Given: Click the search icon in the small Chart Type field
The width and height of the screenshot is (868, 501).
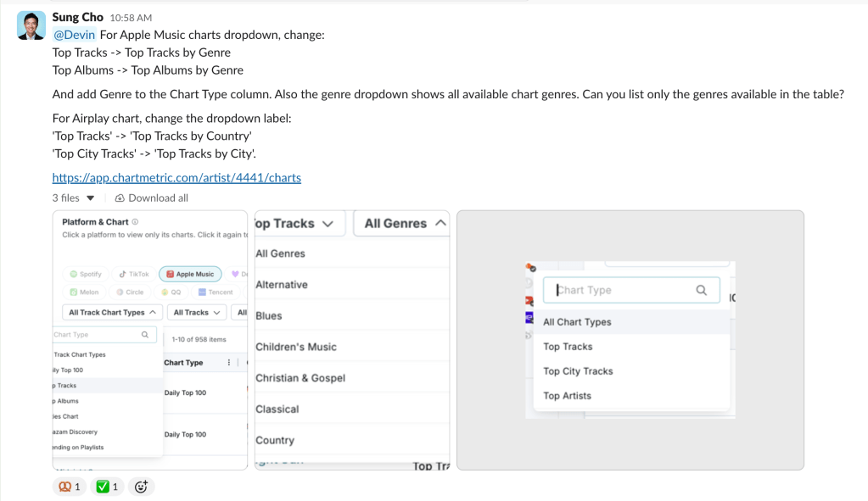Looking at the screenshot, I should pos(145,335).
